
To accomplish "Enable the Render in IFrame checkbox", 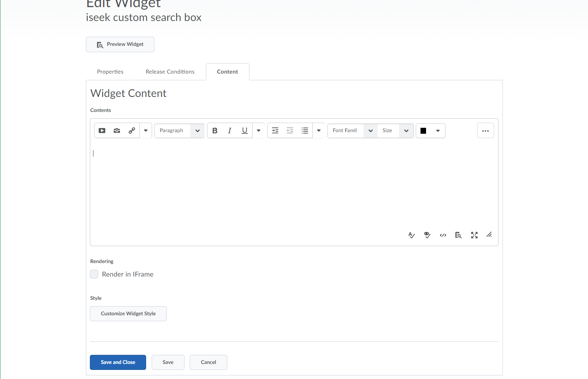I will click(x=94, y=274).
